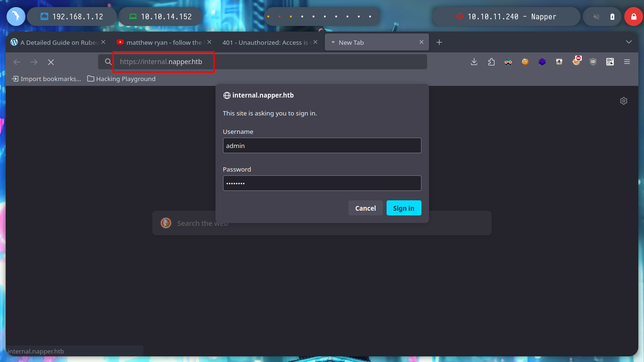This screenshot has width=644, height=362.
Task: Close the 401 - Unauthorized tab
Action: coord(315,42)
